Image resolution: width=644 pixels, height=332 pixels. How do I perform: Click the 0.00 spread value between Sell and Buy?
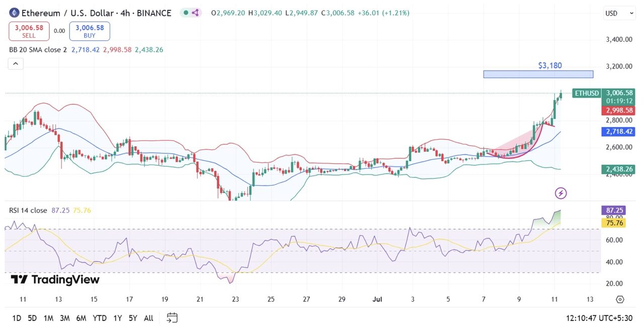pos(59,31)
